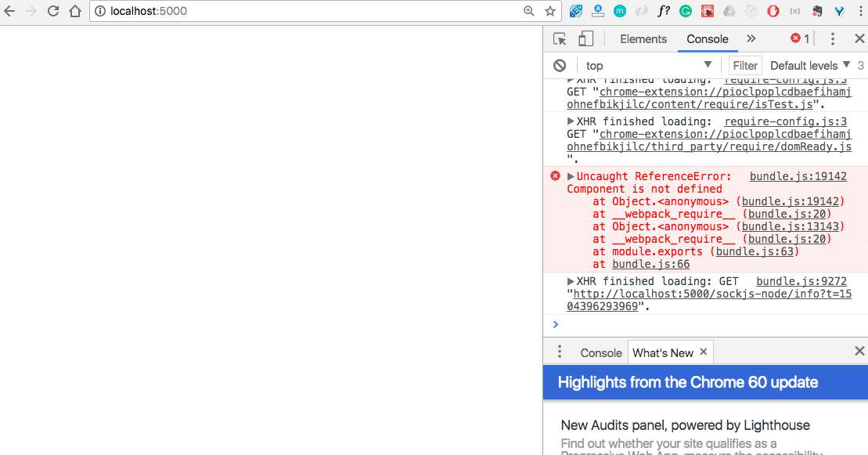
Task: Bookmark this page with the star icon
Action: (x=550, y=12)
